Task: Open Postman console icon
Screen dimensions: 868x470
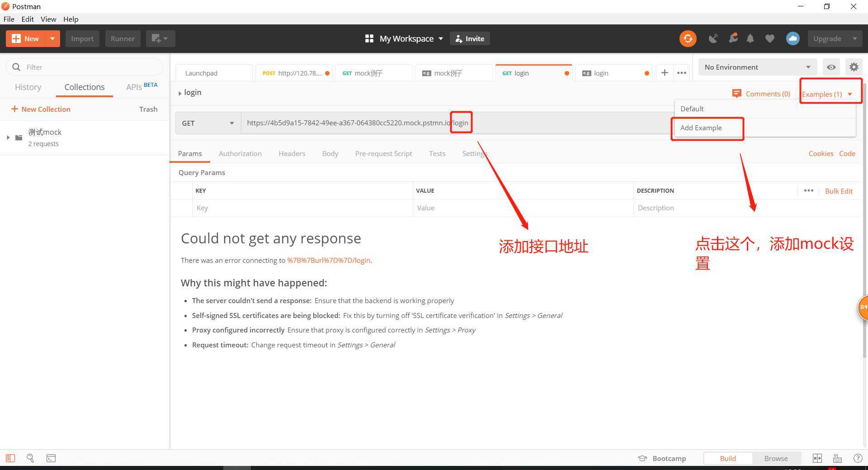Action: click(x=51, y=458)
